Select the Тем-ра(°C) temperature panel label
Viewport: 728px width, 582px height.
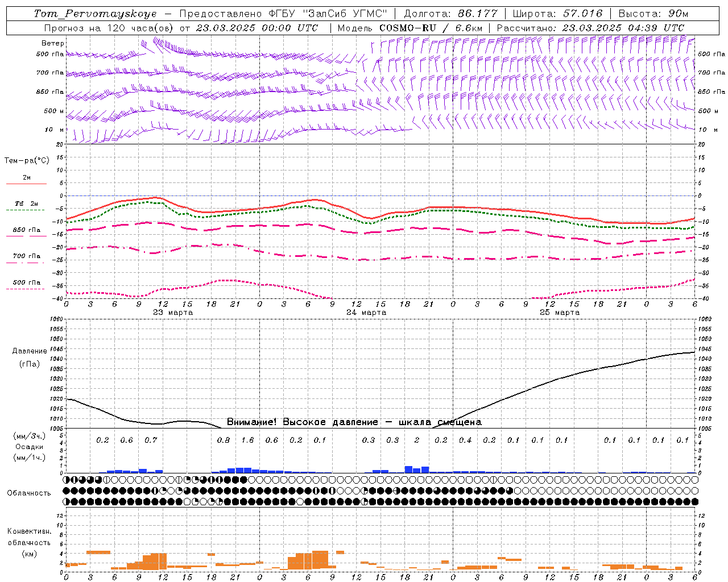[27, 161]
